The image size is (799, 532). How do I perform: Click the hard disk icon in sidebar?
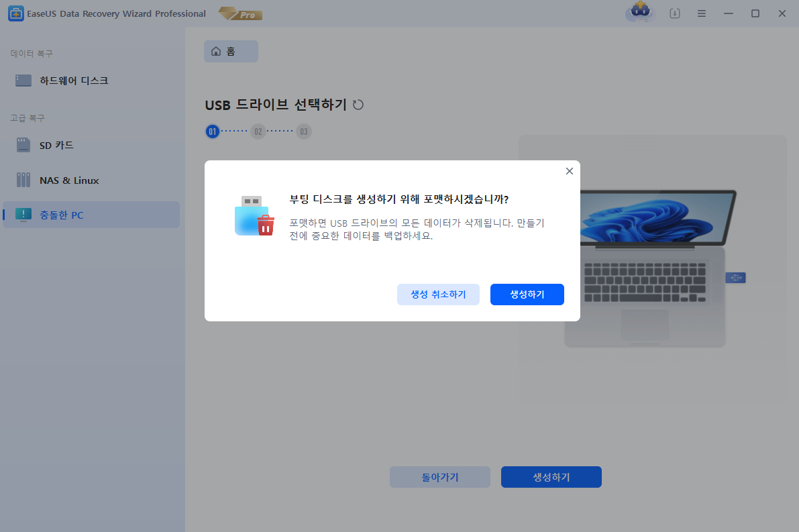pos(23,81)
